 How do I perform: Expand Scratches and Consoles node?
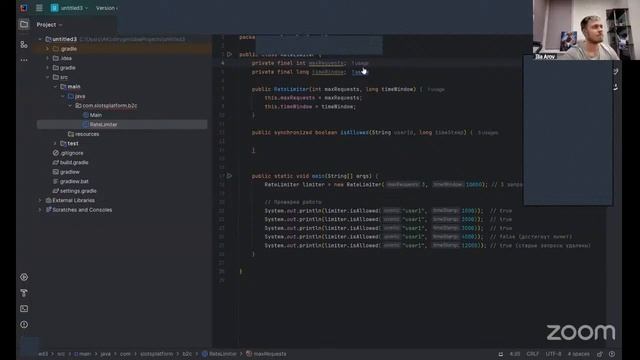40,210
